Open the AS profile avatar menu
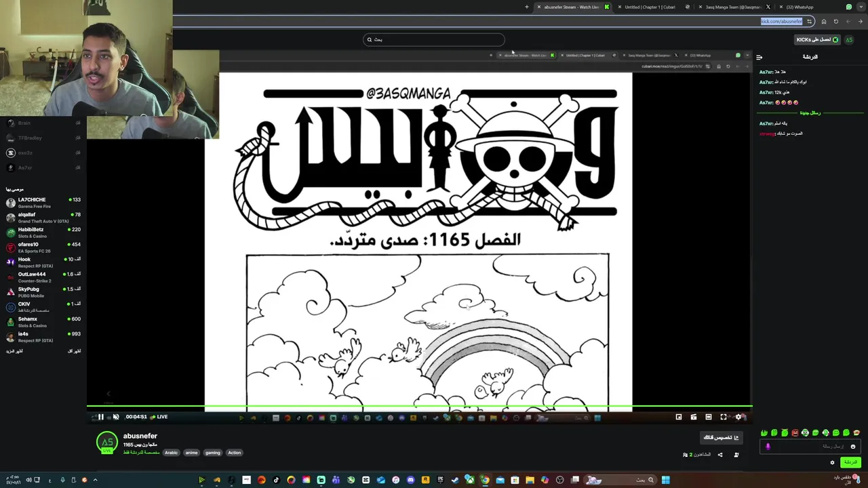This screenshot has width=868, height=488. click(849, 40)
